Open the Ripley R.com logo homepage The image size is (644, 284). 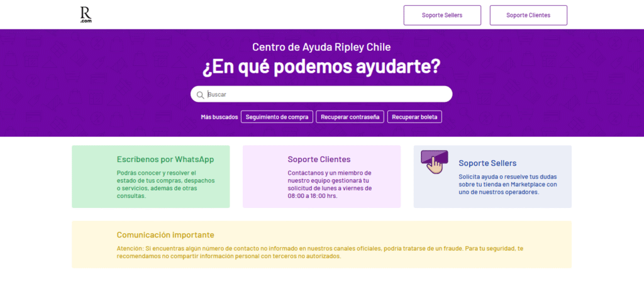coord(86,15)
